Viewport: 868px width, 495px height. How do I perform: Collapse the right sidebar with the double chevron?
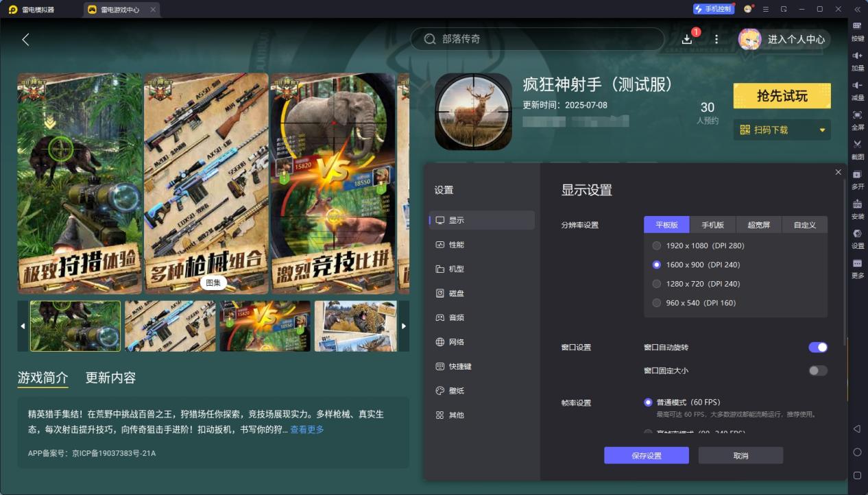(857, 9)
